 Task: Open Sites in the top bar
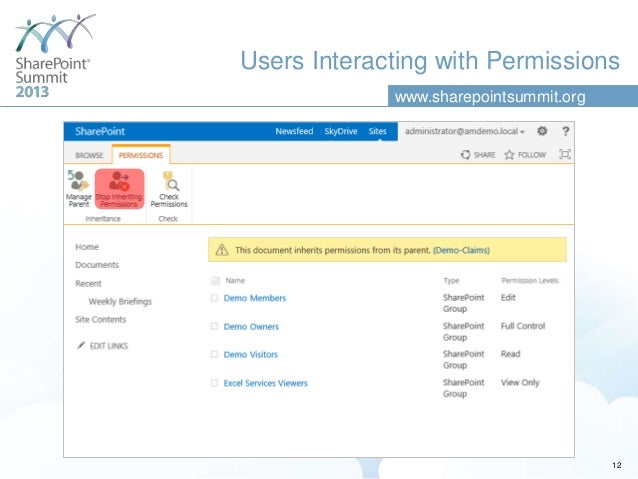point(378,131)
